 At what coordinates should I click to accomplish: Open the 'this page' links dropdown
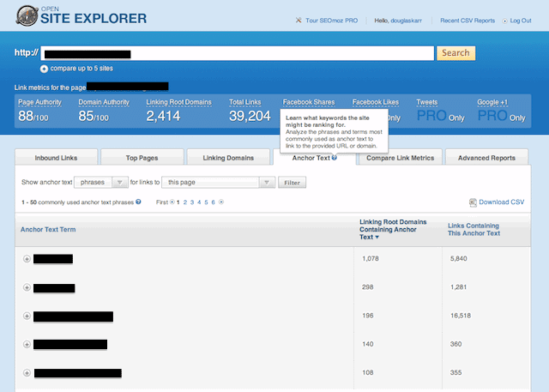coord(219,183)
